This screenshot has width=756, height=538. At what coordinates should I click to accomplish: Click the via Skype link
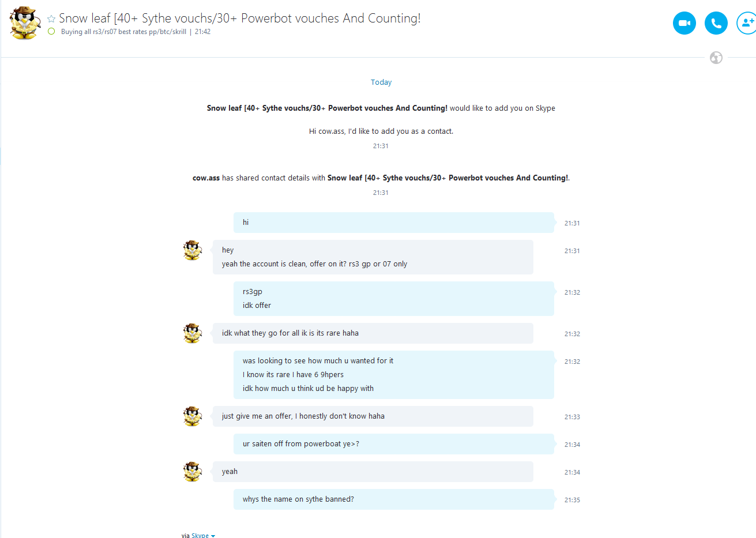pos(200,535)
